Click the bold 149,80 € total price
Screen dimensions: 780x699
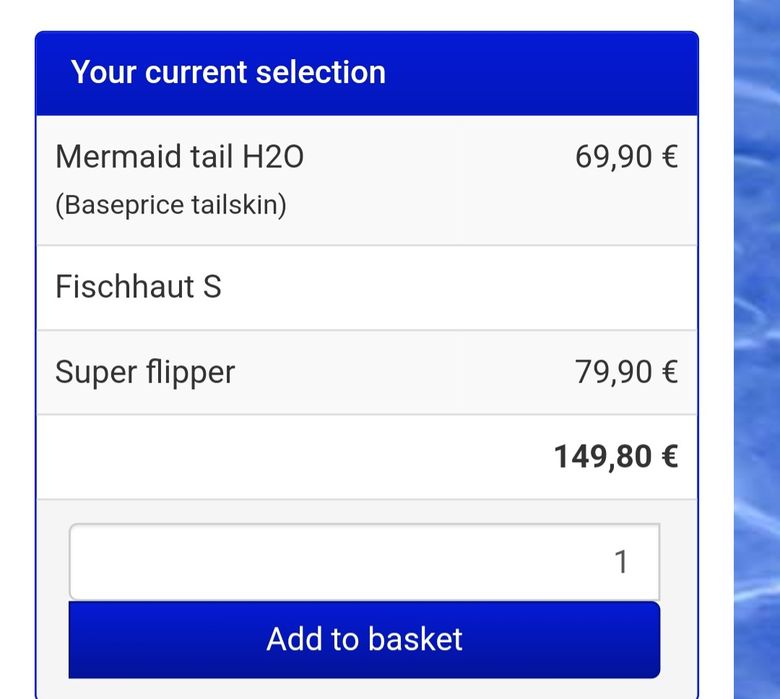point(615,457)
